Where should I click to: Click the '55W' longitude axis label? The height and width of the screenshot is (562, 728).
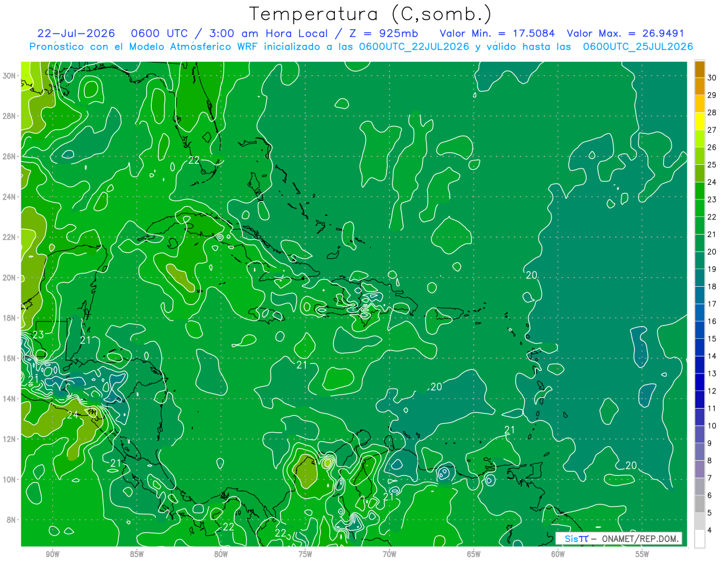point(642,554)
